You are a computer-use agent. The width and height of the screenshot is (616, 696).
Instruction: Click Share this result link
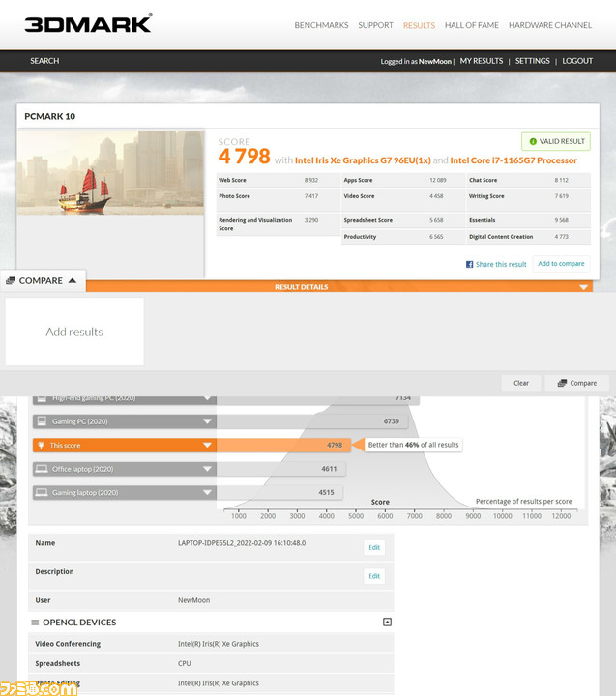click(501, 264)
